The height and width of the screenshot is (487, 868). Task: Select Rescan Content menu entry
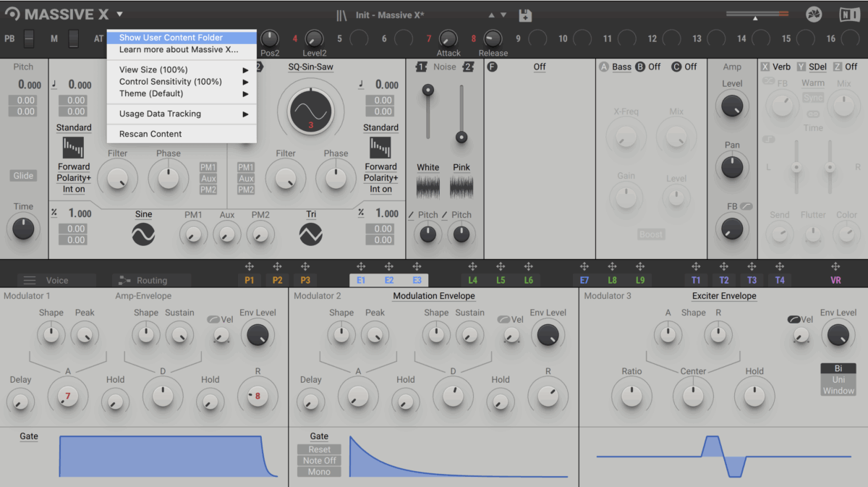click(x=150, y=134)
